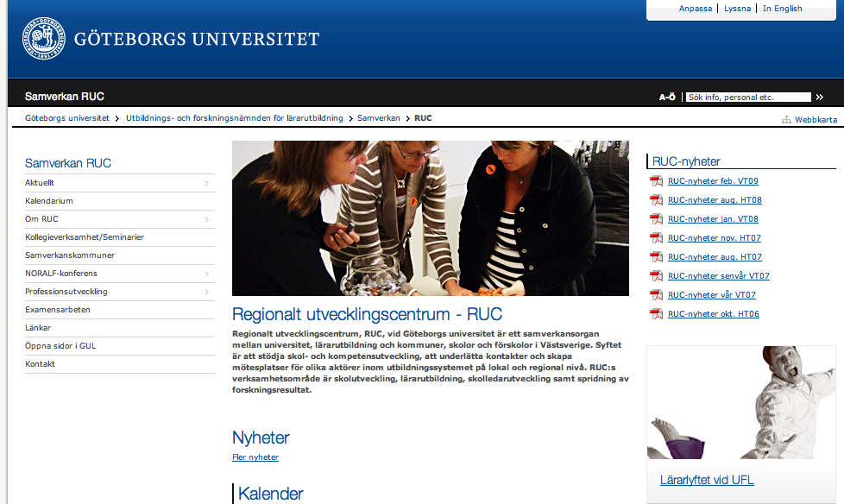
Task: Expand the Aktuellt submenu arrow
Action: (207, 184)
